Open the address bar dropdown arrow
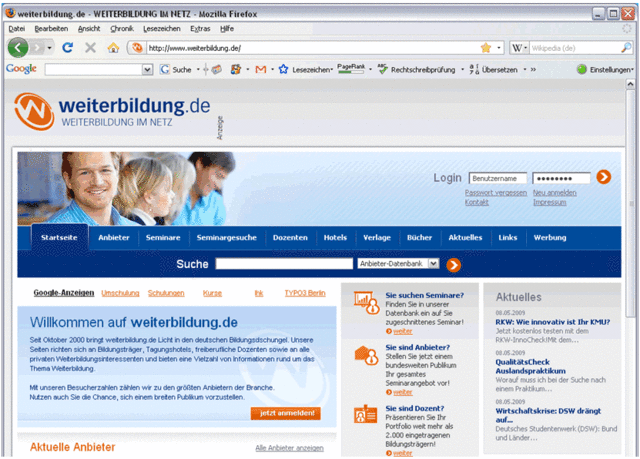640x459 pixels. 499,48
